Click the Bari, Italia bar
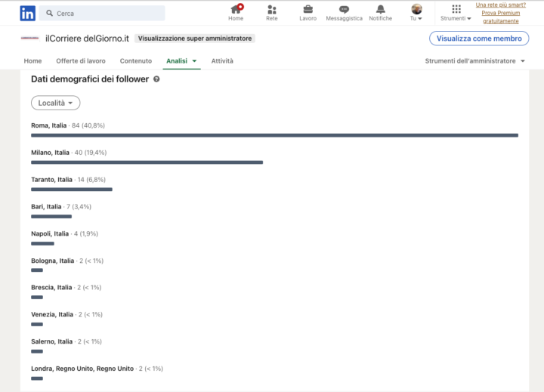Viewport: 544px width, 392px height. point(51,217)
